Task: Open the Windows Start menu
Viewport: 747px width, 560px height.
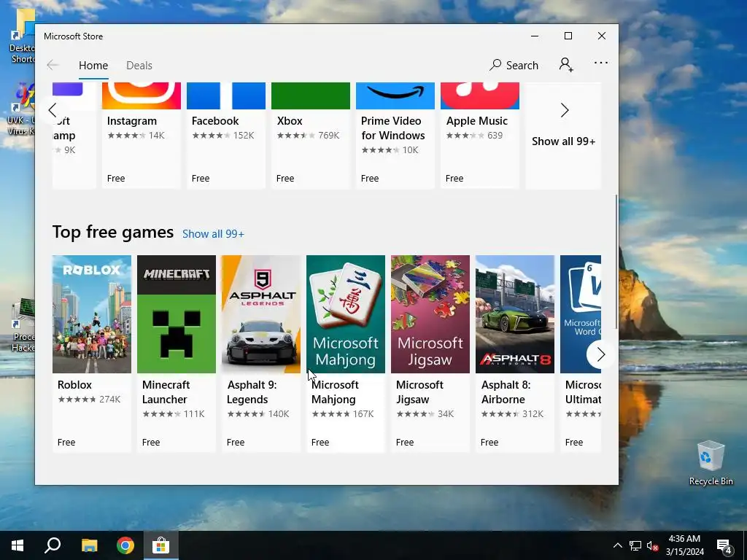Action: [x=18, y=545]
